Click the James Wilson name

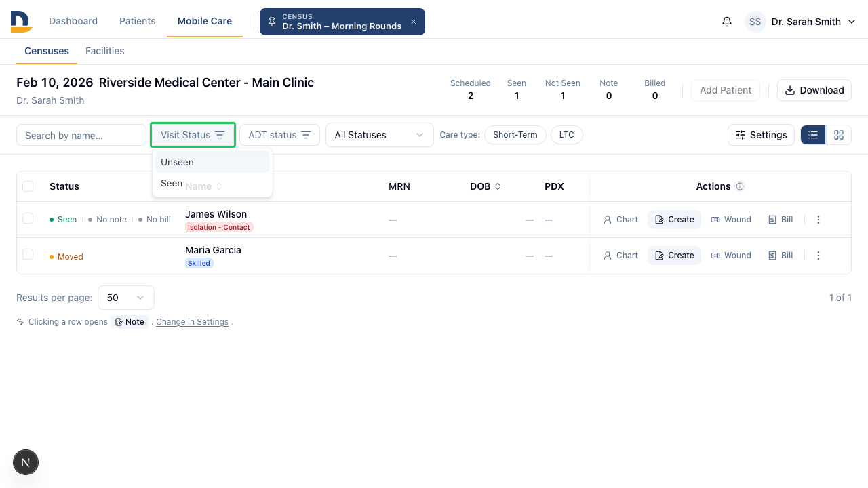click(x=216, y=214)
